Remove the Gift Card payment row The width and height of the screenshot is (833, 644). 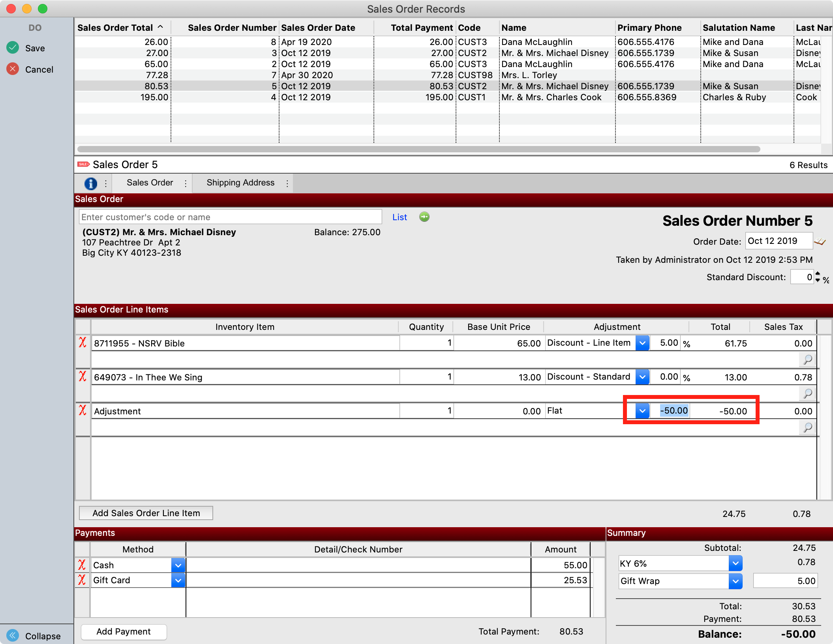(82, 580)
